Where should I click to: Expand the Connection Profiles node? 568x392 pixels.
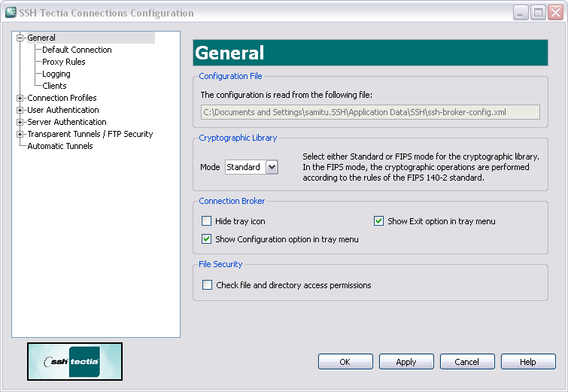click(x=20, y=98)
